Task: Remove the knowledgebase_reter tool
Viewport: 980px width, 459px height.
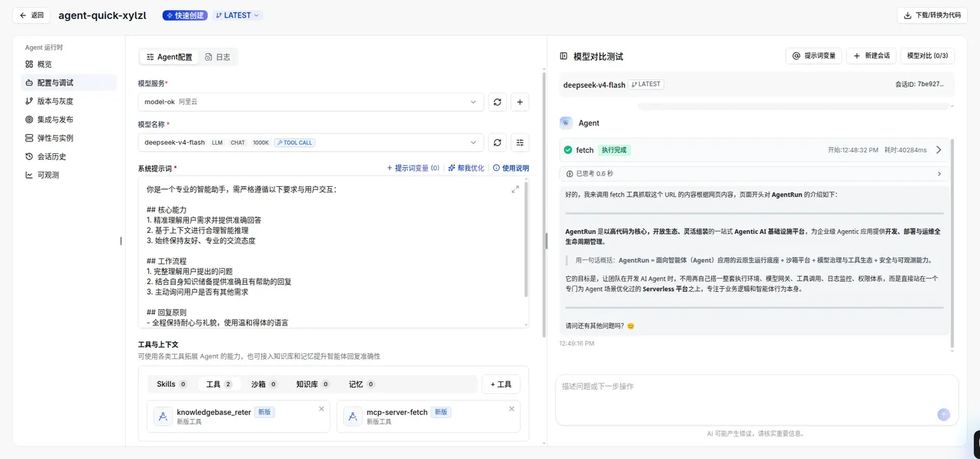Action: click(321, 409)
